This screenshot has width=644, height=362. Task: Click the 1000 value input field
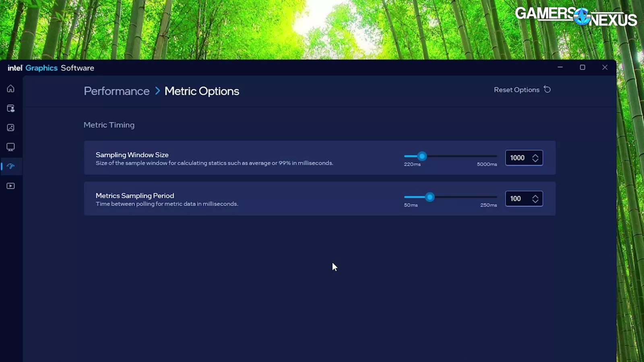(x=519, y=158)
